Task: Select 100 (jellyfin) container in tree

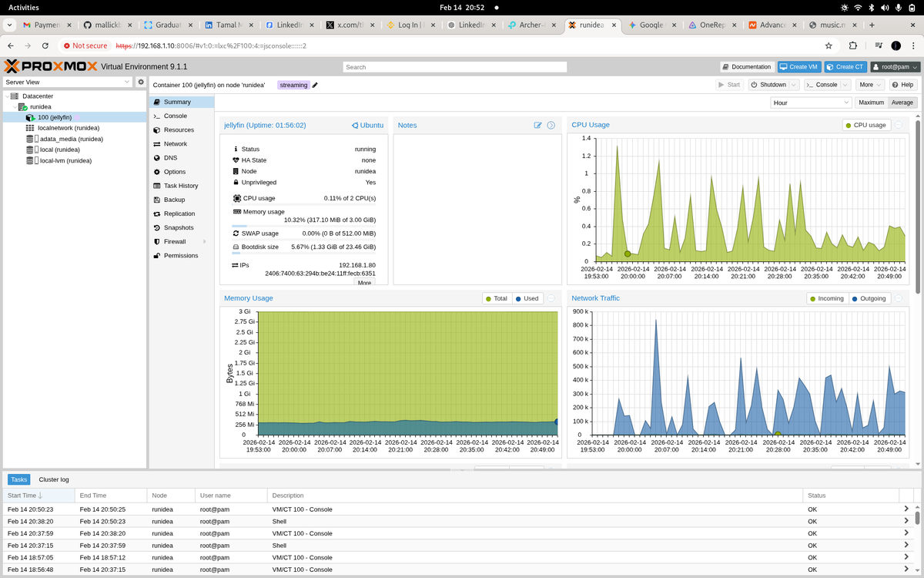Action: (74, 117)
